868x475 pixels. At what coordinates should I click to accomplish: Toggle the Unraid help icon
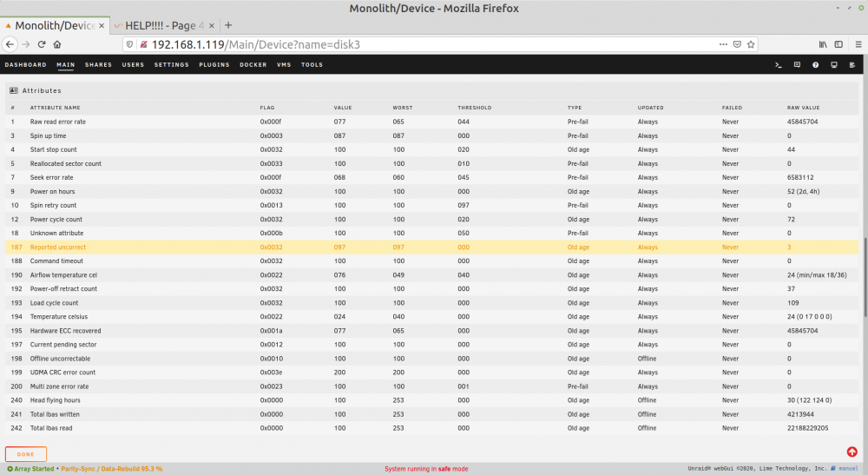[x=815, y=65]
